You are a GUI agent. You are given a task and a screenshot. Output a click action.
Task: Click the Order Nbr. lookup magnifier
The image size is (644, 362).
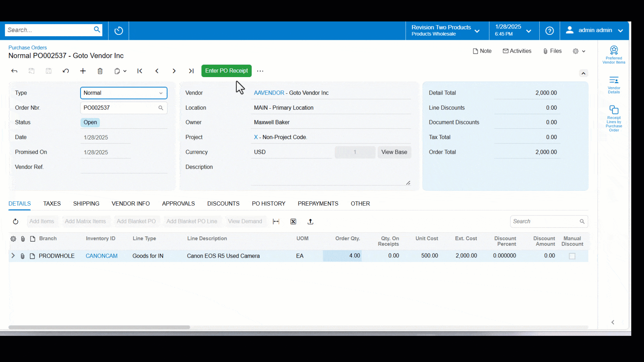click(x=161, y=108)
